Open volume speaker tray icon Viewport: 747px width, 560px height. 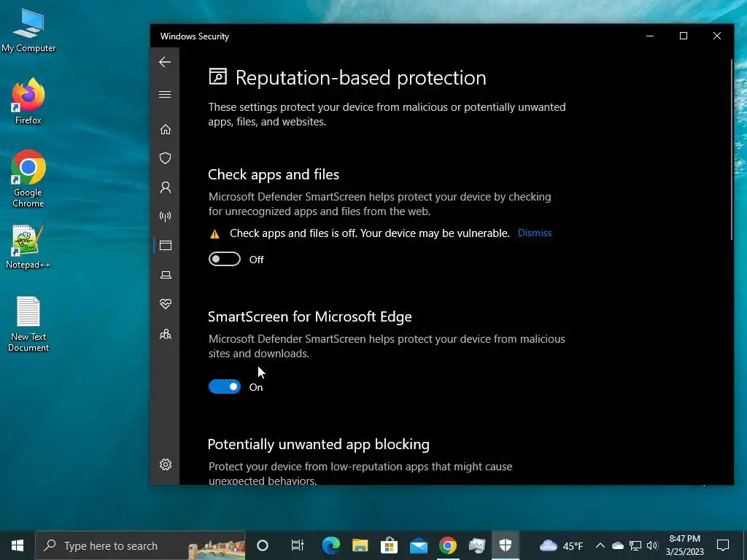point(652,545)
